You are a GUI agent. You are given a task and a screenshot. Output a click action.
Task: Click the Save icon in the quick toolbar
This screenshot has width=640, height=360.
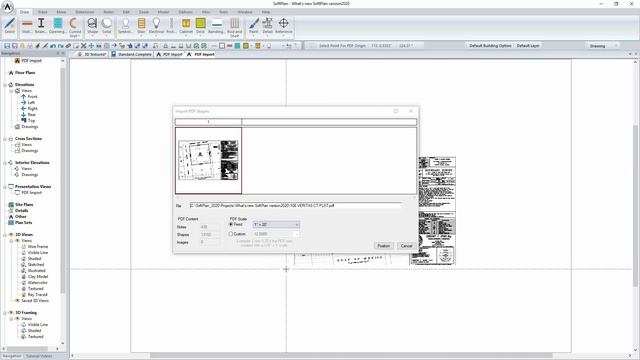7,46
